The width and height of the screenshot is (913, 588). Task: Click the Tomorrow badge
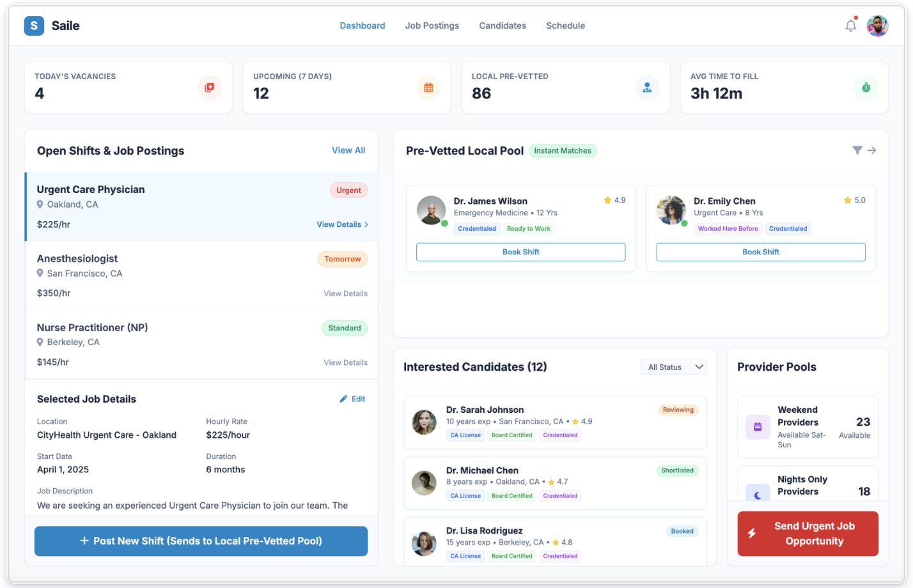pos(343,259)
